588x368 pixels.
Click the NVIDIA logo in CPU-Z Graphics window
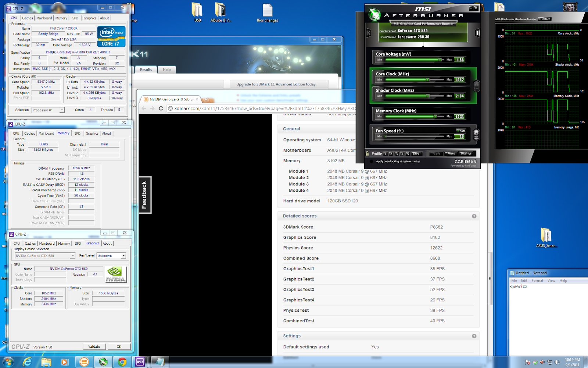click(x=115, y=275)
